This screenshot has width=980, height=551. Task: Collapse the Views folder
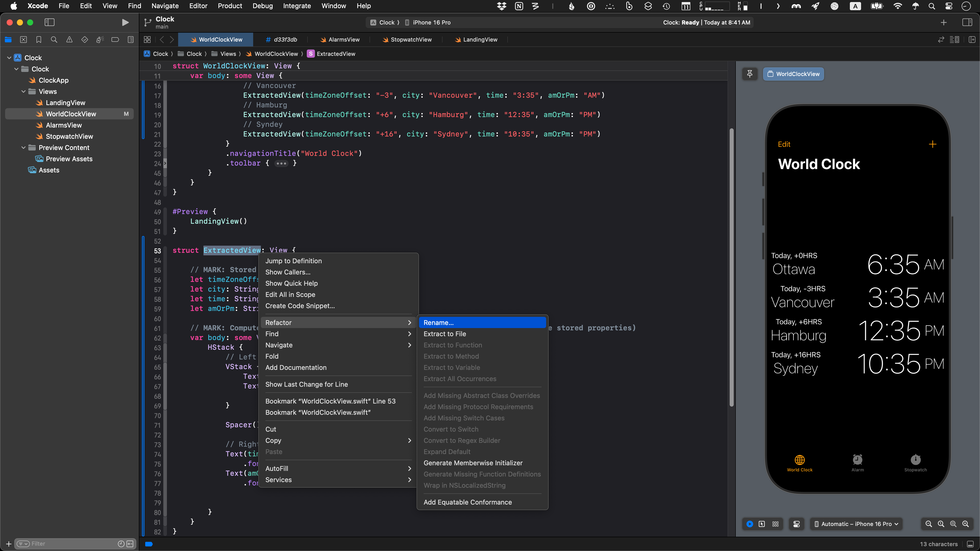[23, 92]
